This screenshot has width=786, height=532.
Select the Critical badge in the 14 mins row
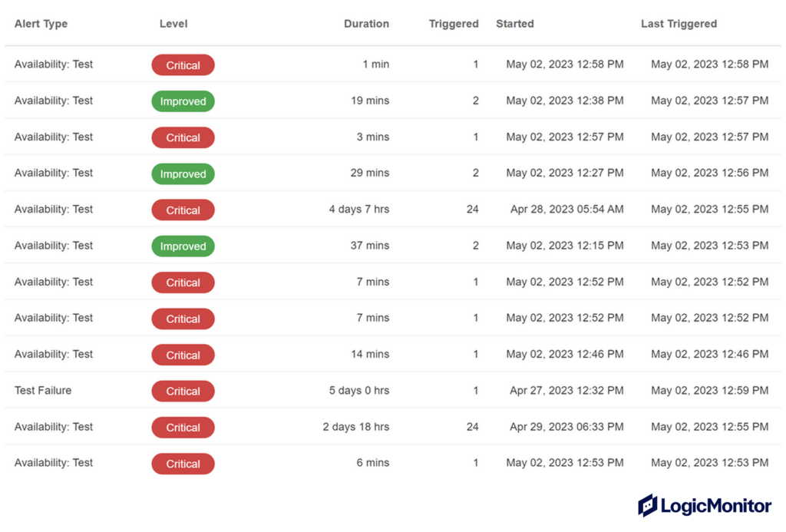(183, 355)
